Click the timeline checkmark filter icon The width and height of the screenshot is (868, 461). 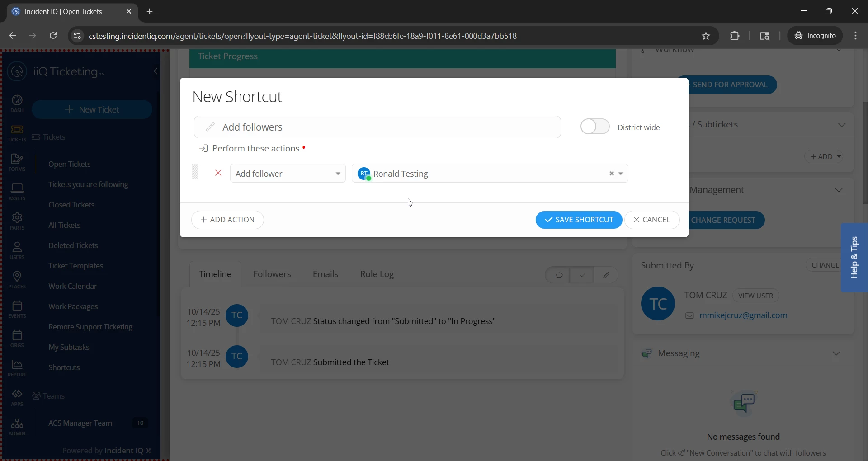click(x=582, y=275)
